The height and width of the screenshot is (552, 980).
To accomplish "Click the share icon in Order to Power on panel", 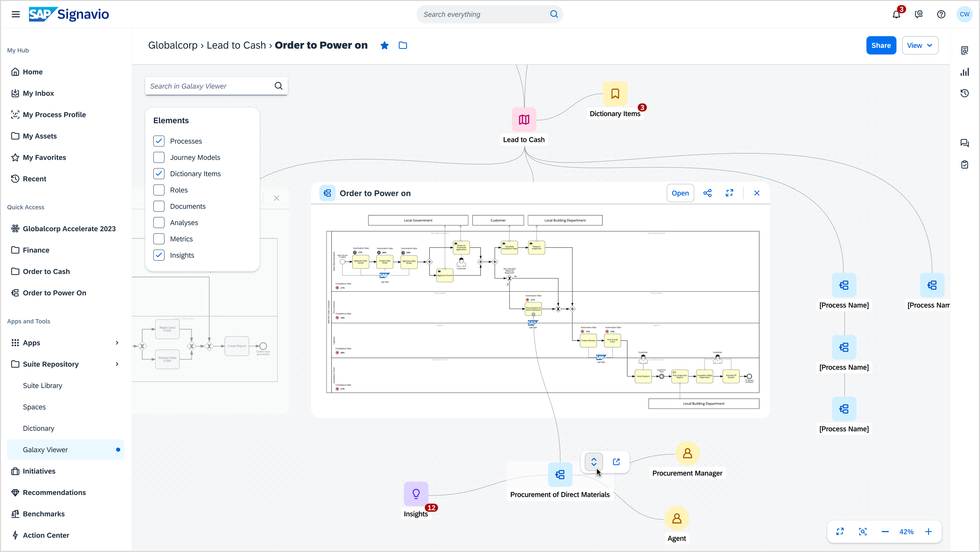I will 707,193.
